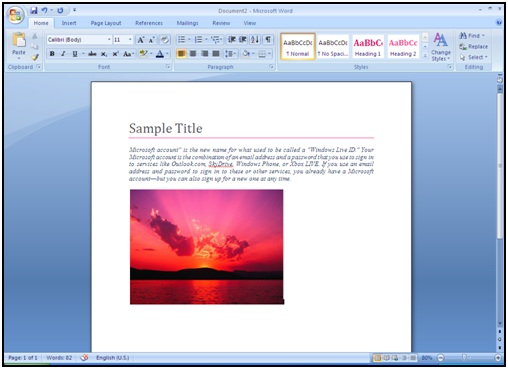Click the Clear Formatting icon
This screenshot has width=508, height=369.
pyautogui.click(x=164, y=40)
